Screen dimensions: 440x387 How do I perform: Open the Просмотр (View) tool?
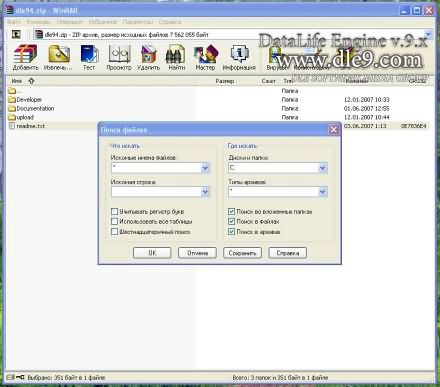tap(119, 58)
